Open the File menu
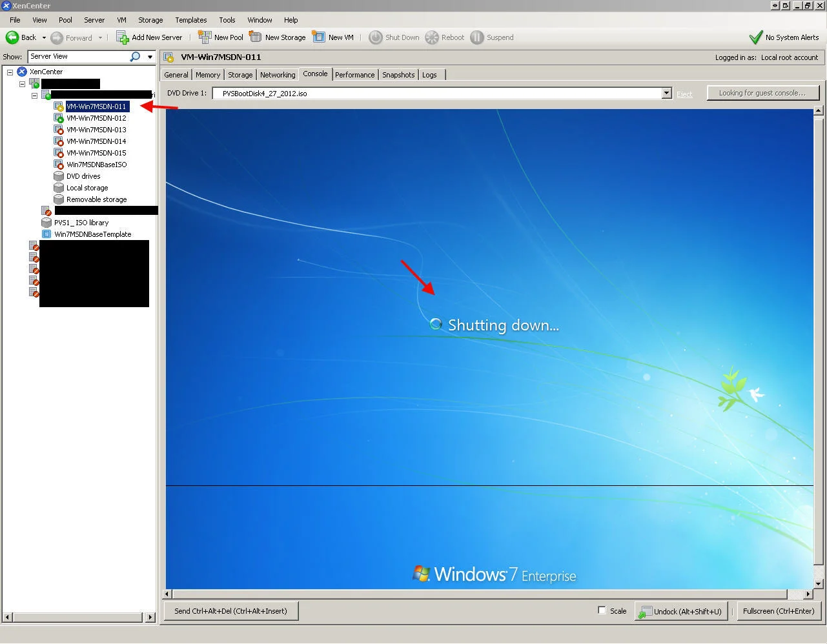 (x=15, y=20)
